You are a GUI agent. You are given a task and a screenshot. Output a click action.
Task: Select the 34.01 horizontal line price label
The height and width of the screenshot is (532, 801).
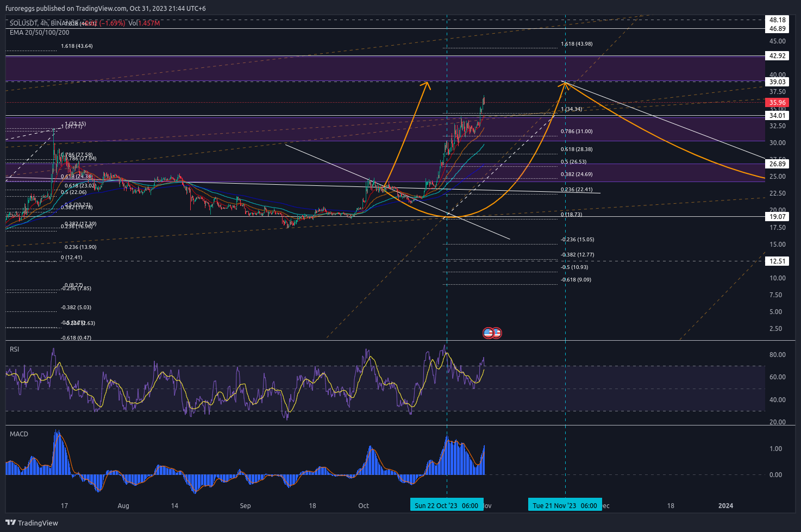point(777,116)
